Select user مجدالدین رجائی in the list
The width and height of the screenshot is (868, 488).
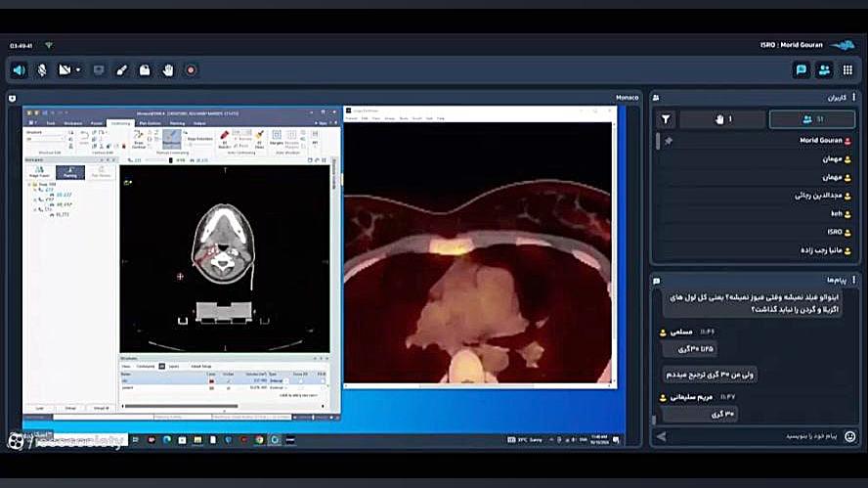823,196
